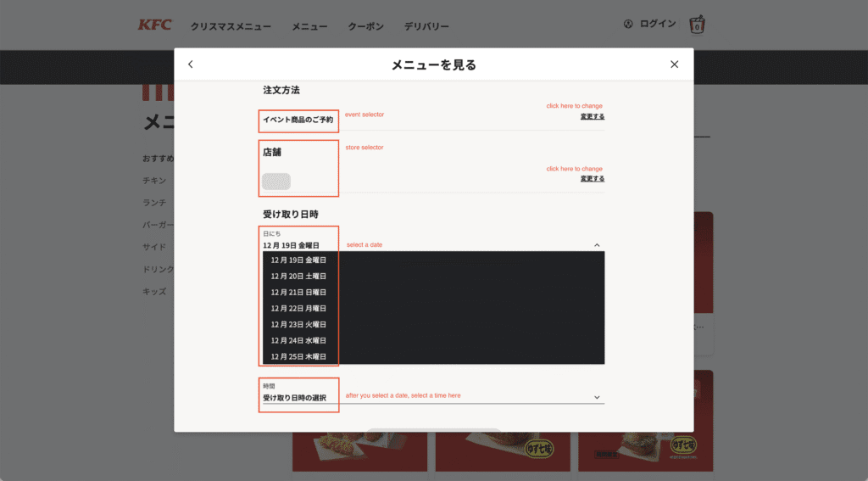Select 12月23日 火曜日 in the date list
Image resolution: width=868 pixels, height=481 pixels.
point(433,324)
